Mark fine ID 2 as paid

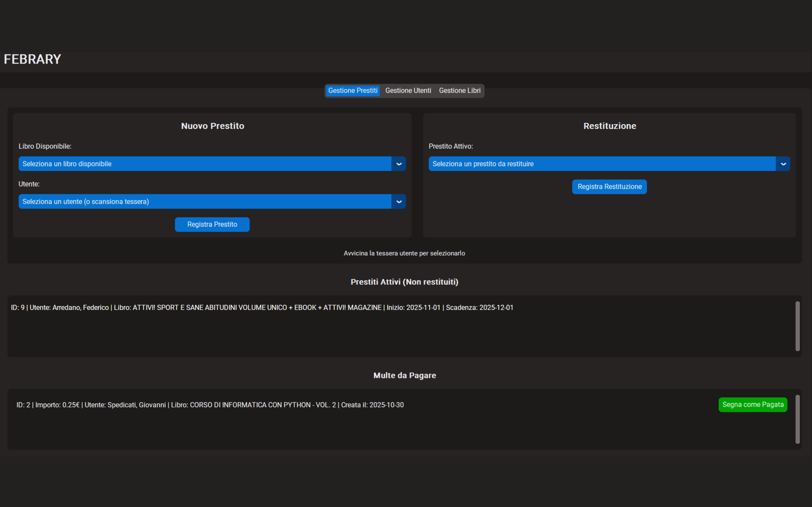(x=753, y=404)
